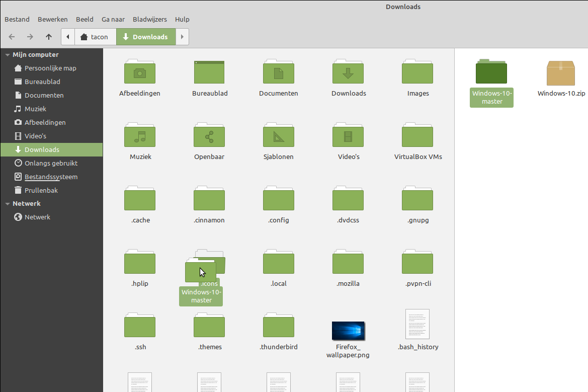Image resolution: width=588 pixels, height=392 pixels.
Task: Select the Openbaar shared folder icon
Action: 209,135
